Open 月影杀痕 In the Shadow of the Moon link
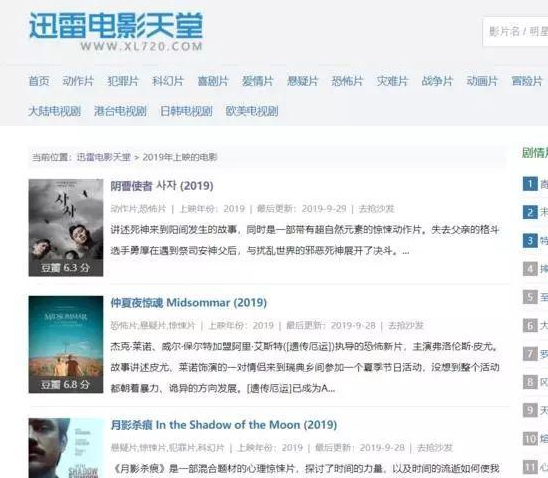 224,425
